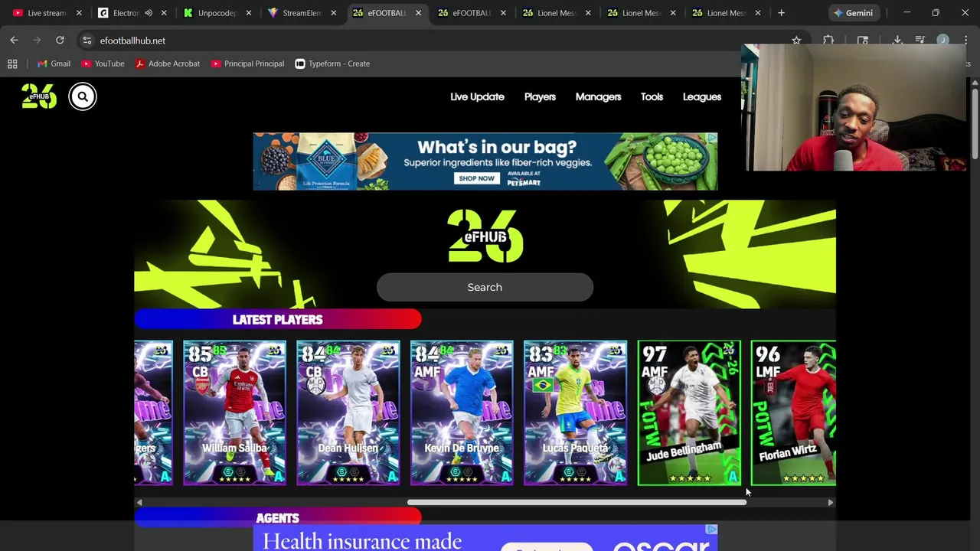Image resolution: width=980 pixels, height=551 pixels.
Task: Open browser downloads icon
Action: (x=897, y=41)
